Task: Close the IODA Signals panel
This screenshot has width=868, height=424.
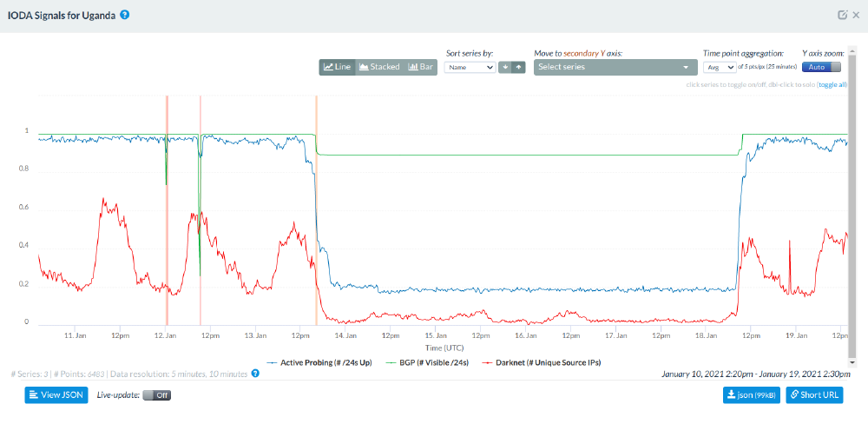Action: 855,16
